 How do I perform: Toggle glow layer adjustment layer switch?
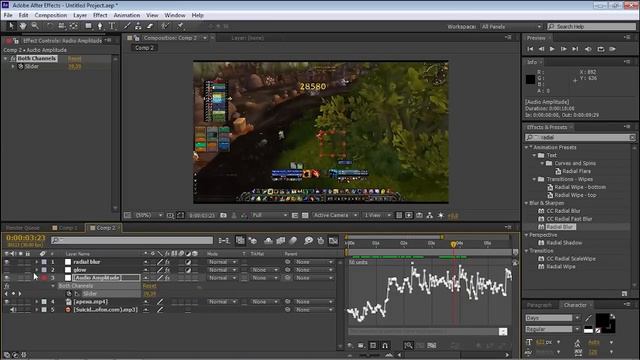click(188, 270)
